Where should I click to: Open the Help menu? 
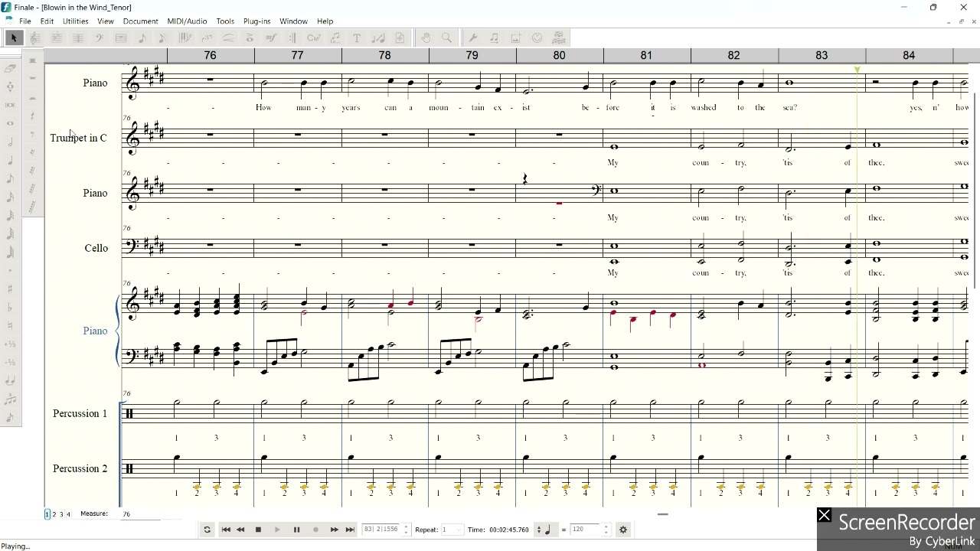325,21
